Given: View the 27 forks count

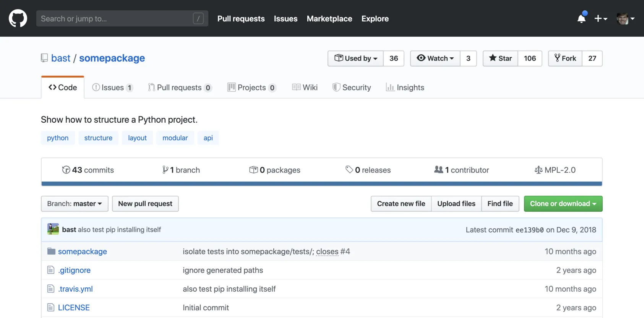Looking at the screenshot, I should point(592,58).
